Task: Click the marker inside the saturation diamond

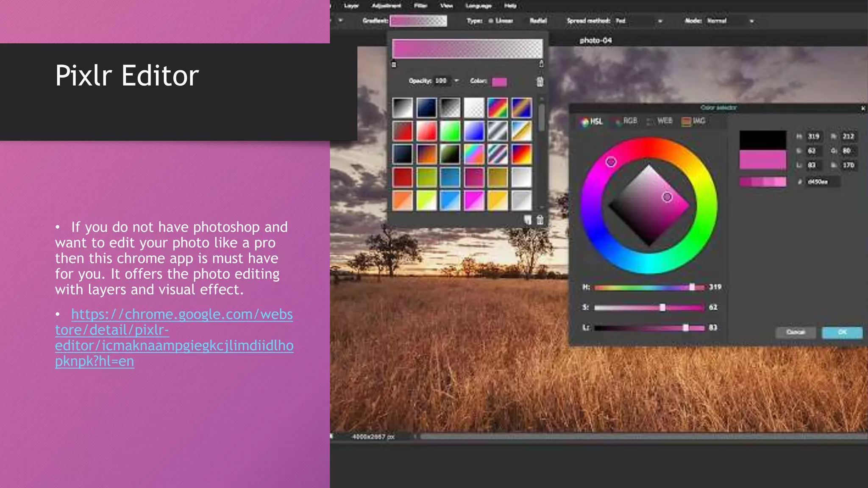Action: (x=667, y=197)
